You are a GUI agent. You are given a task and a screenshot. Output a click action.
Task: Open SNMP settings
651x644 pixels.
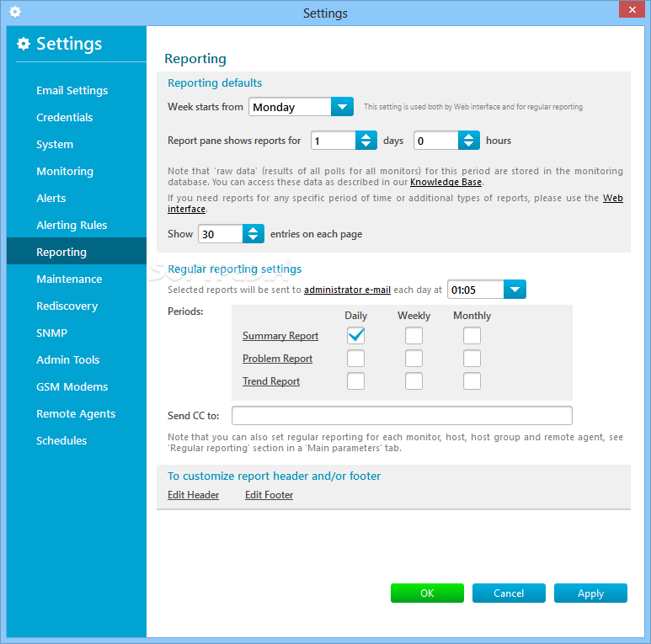coord(51,333)
